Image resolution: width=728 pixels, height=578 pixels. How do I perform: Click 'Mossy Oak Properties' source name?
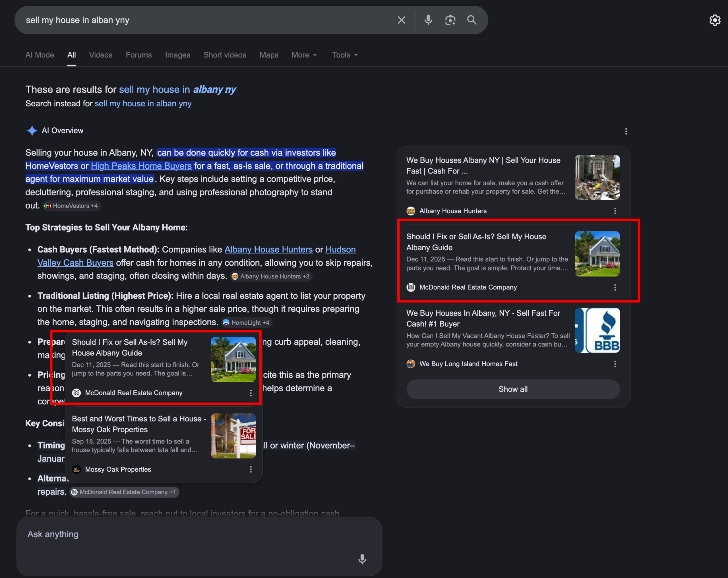(x=118, y=470)
